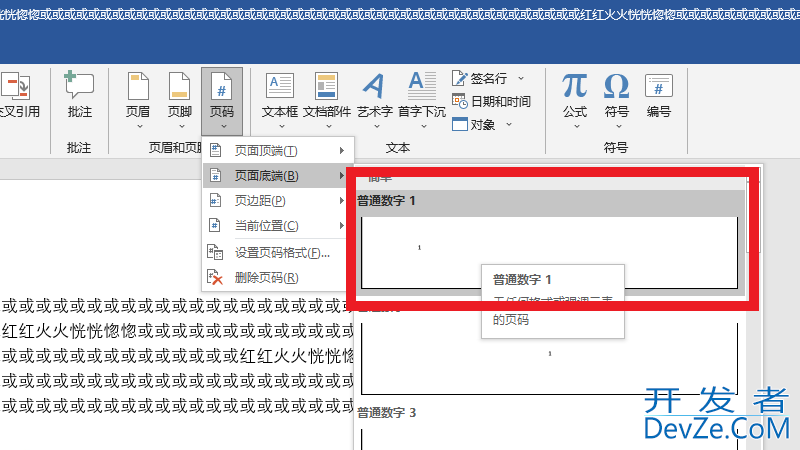This screenshot has height=450, width=800.
Task: Click the Cross-reference icon in the ribbon
Action: pos(15,86)
